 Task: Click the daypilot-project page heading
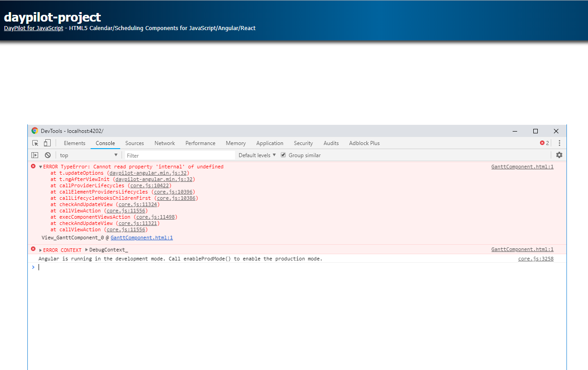click(52, 18)
